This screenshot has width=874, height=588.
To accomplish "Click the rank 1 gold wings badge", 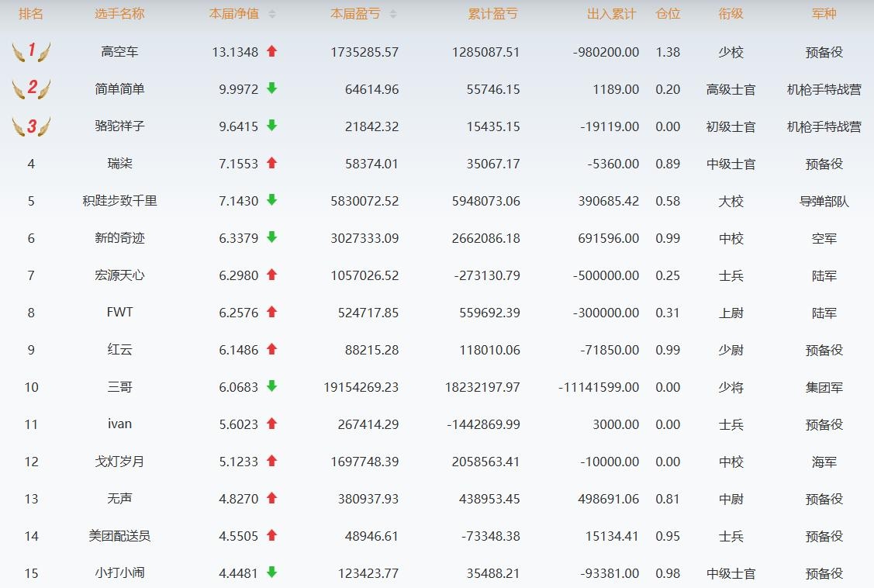I will click(31, 52).
